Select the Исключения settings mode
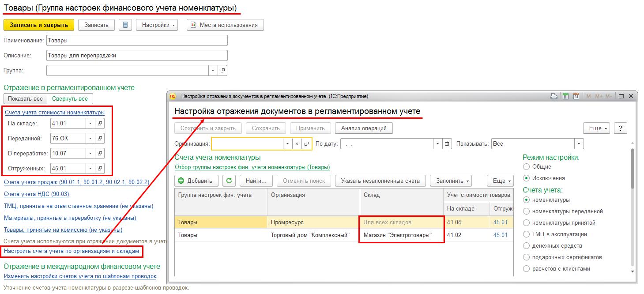 click(526, 178)
